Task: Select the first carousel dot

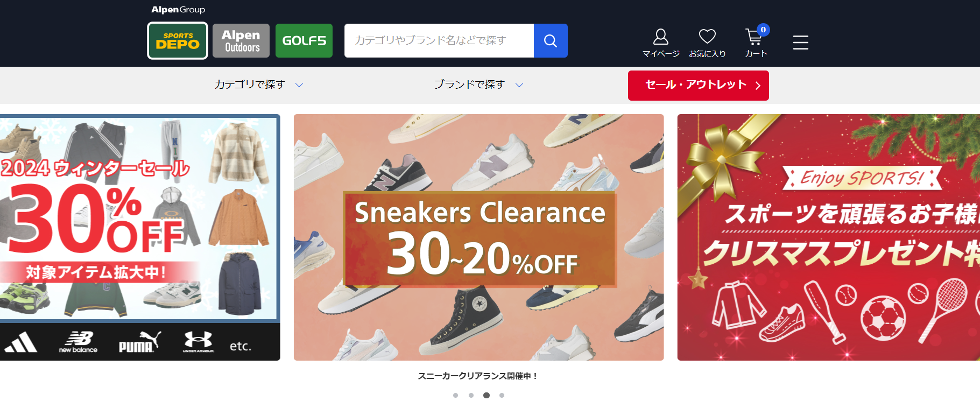Action: click(x=455, y=395)
